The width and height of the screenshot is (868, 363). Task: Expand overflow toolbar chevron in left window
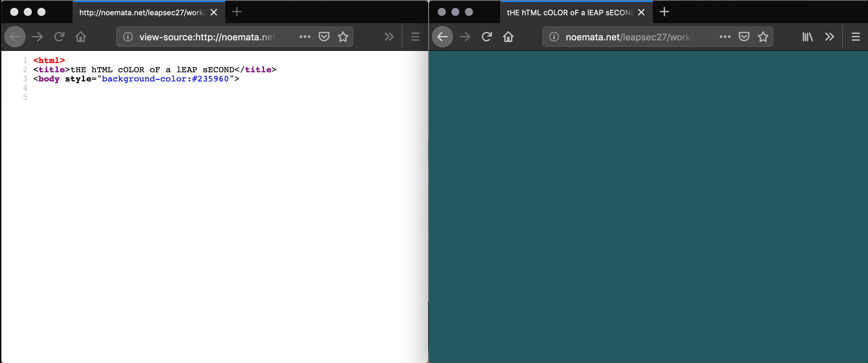[389, 37]
